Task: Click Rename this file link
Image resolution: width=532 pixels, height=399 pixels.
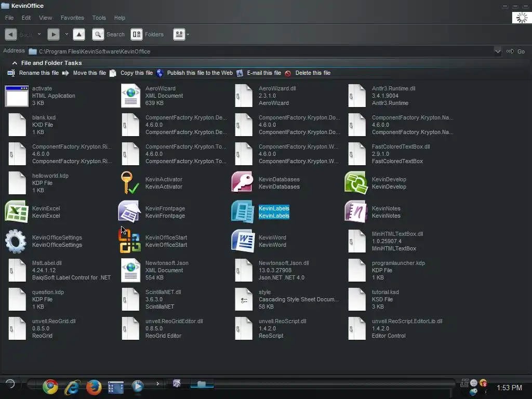Action: [38, 73]
